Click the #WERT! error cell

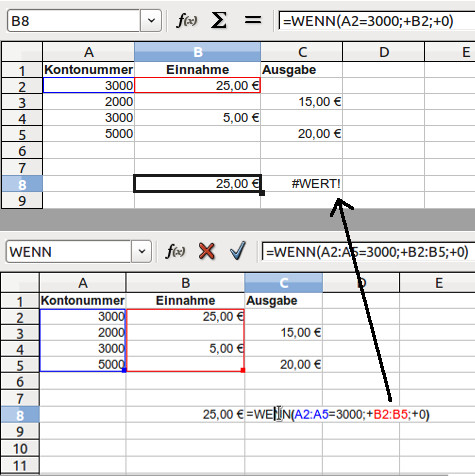coord(302,183)
